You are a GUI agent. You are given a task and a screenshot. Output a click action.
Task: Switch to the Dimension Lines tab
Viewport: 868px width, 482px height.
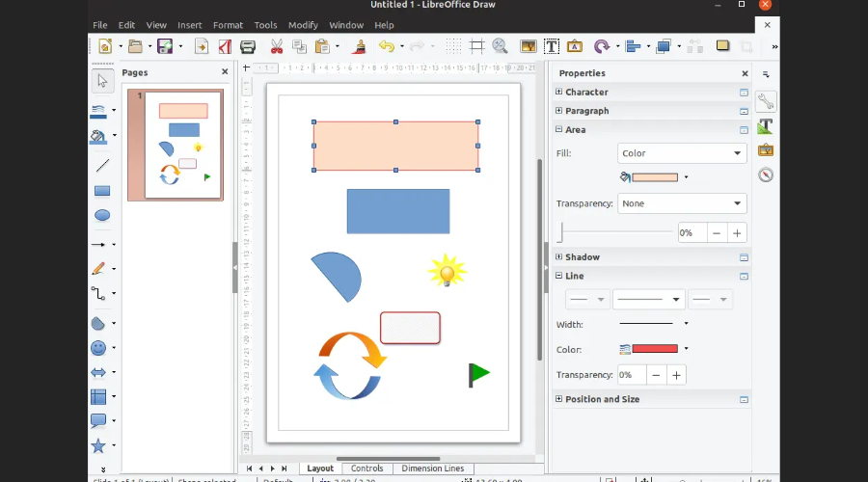pos(432,469)
